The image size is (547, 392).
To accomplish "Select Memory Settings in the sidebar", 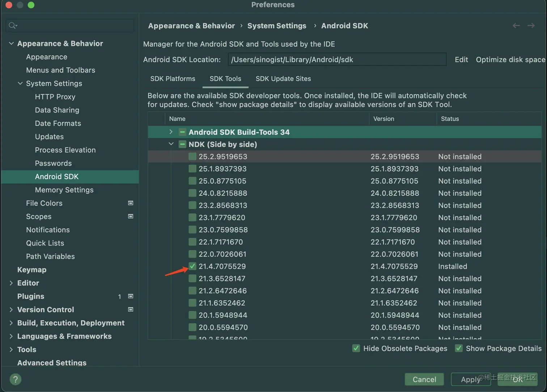I will click(x=64, y=190).
